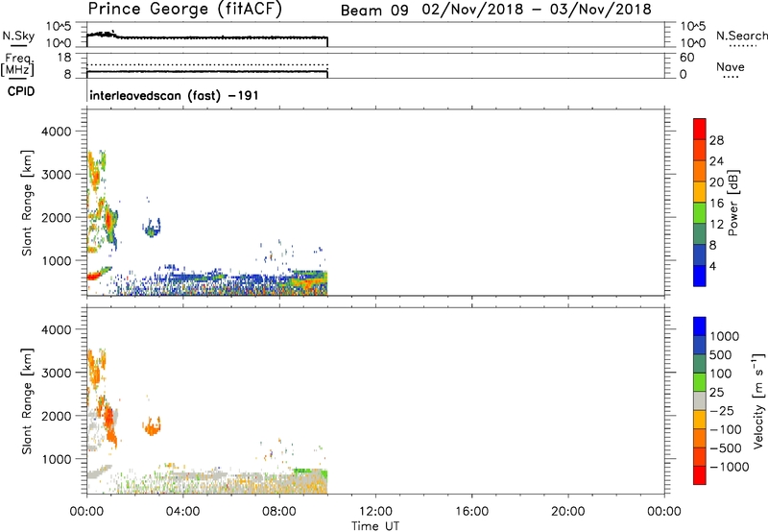Click the 4000 tick on the power panel
The image size is (768, 532).
pos(57,132)
